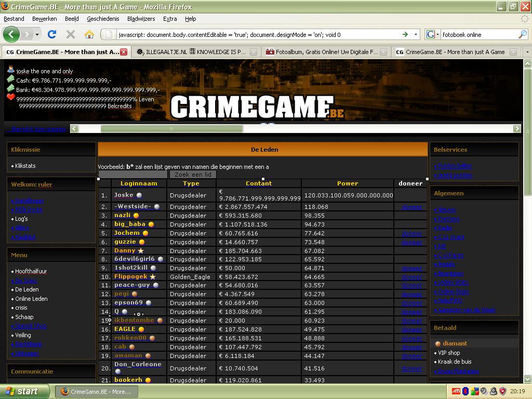Viewport: 532px width, 399px height.
Task: Click the 'fotoboek online' search field
Action: 479,35
